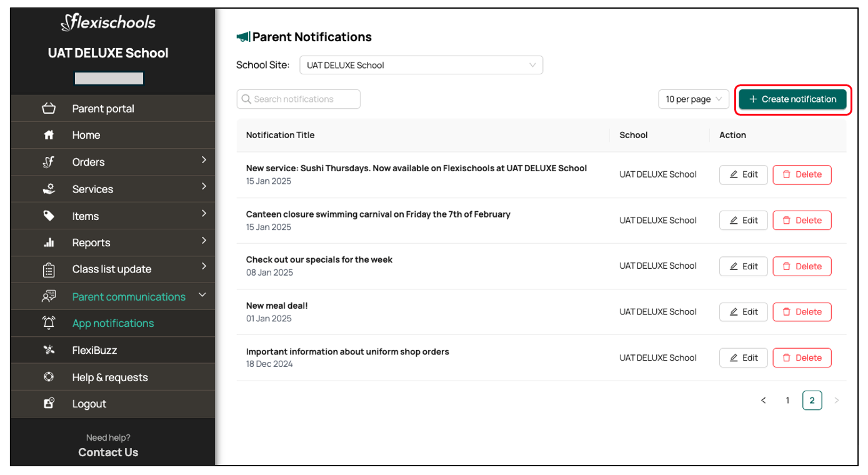Open the School Site dropdown
Screen dimensions: 868x475
pos(421,65)
